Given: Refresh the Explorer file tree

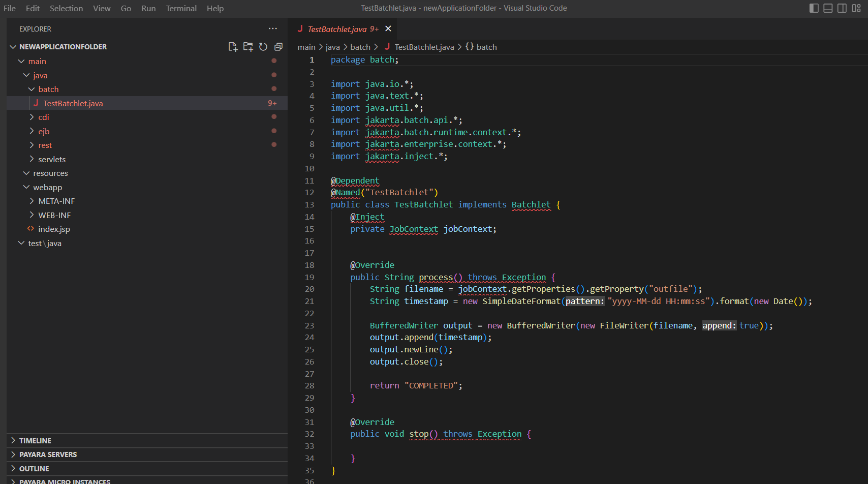Looking at the screenshot, I should click(x=263, y=47).
